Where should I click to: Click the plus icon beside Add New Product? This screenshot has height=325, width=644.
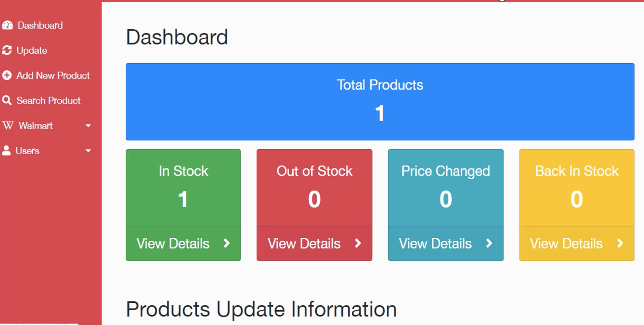pyautogui.click(x=7, y=75)
